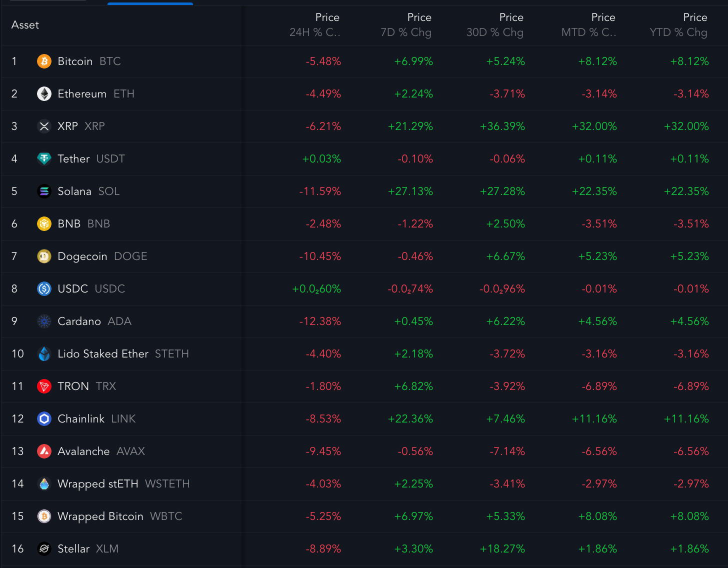This screenshot has height=568, width=728.
Task: Click the TRON logo icon
Action: pyautogui.click(x=44, y=386)
